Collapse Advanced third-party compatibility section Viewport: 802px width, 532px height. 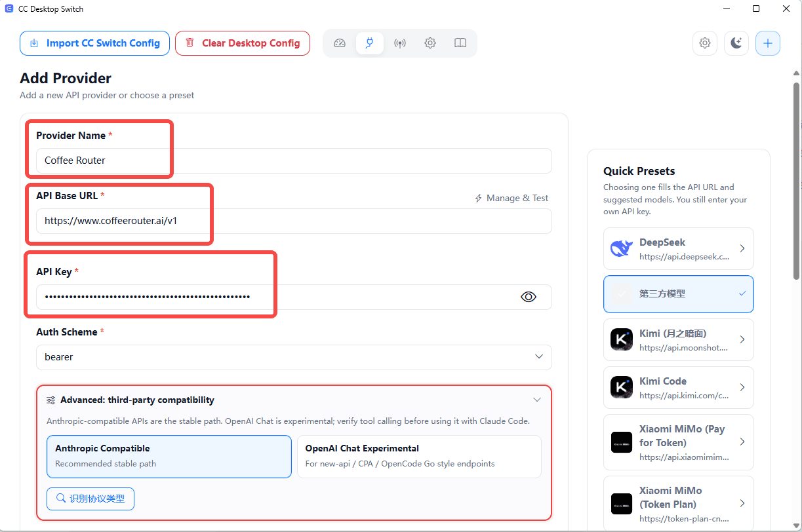pyautogui.click(x=537, y=400)
